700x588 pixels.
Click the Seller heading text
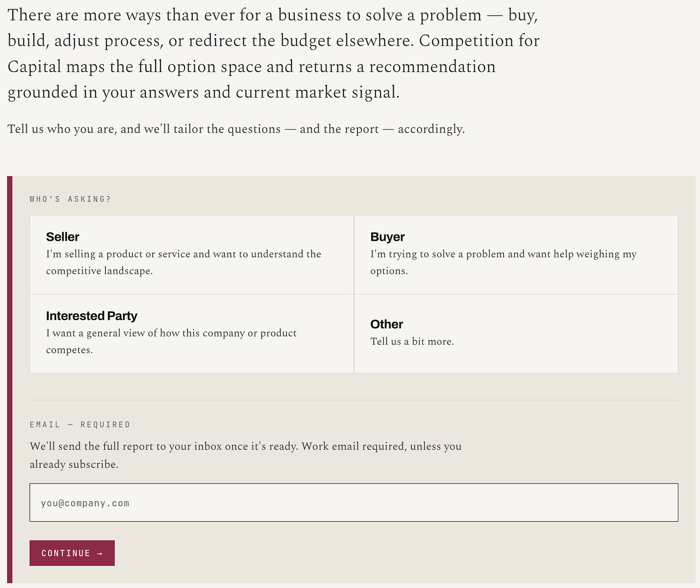(62, 237)
